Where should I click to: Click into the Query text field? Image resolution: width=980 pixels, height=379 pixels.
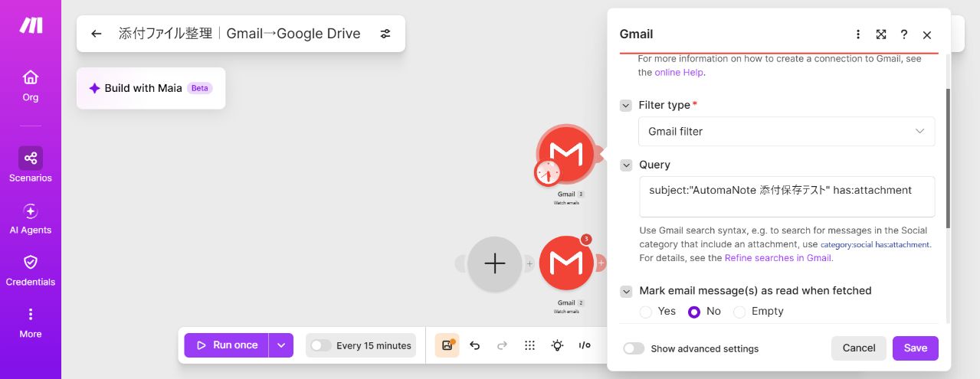point(786,197)
